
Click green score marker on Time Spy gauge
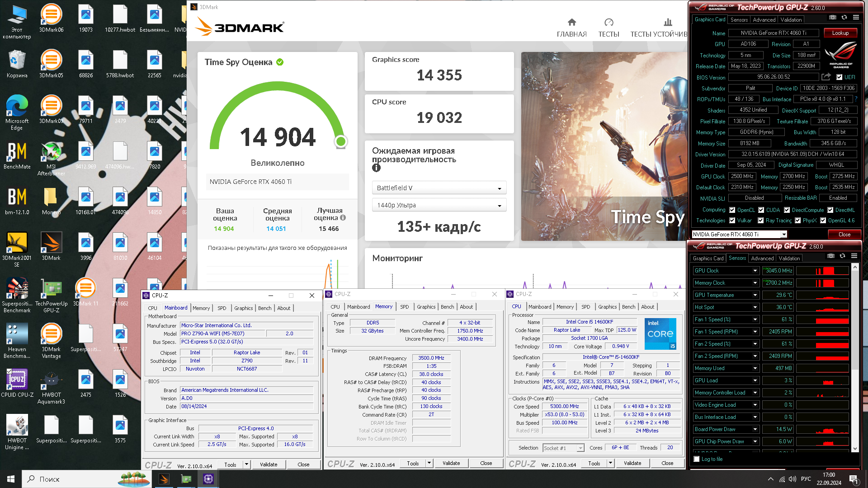pos(341,142)
